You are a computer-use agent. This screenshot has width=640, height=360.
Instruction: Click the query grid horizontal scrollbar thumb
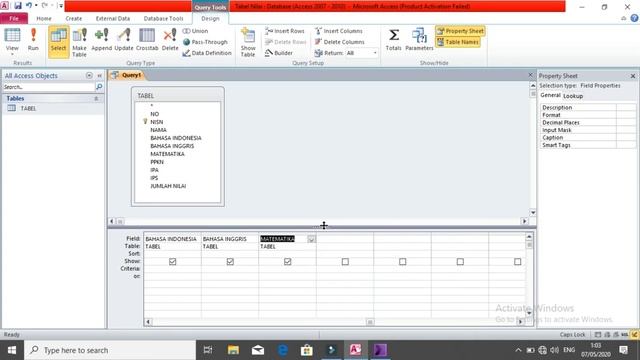click(370, 322)
